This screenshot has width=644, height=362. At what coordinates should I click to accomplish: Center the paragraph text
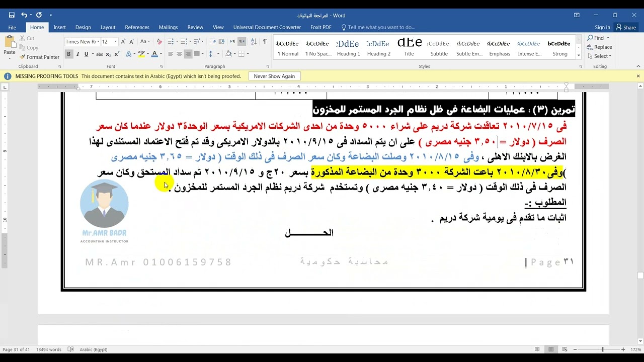point(180,54)
